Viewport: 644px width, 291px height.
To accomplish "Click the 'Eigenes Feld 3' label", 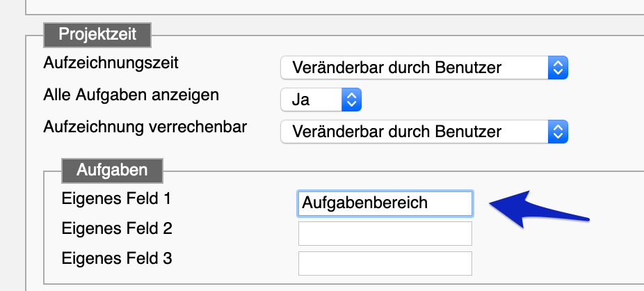I will coord(117,259).
